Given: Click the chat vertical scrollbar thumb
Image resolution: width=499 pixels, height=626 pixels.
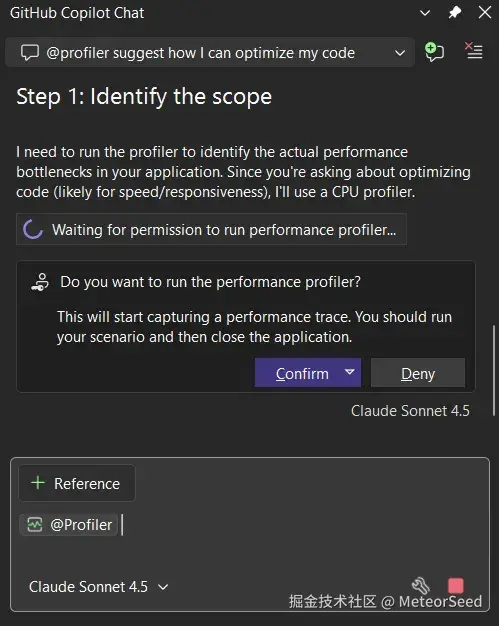Looking at the screenshot, I should (x=494, y=370).
